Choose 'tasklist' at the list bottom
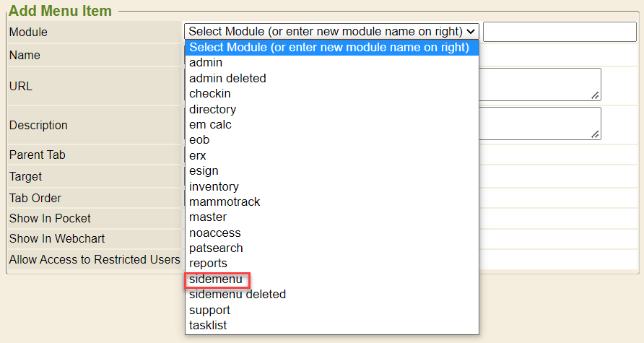 point(208,326)
